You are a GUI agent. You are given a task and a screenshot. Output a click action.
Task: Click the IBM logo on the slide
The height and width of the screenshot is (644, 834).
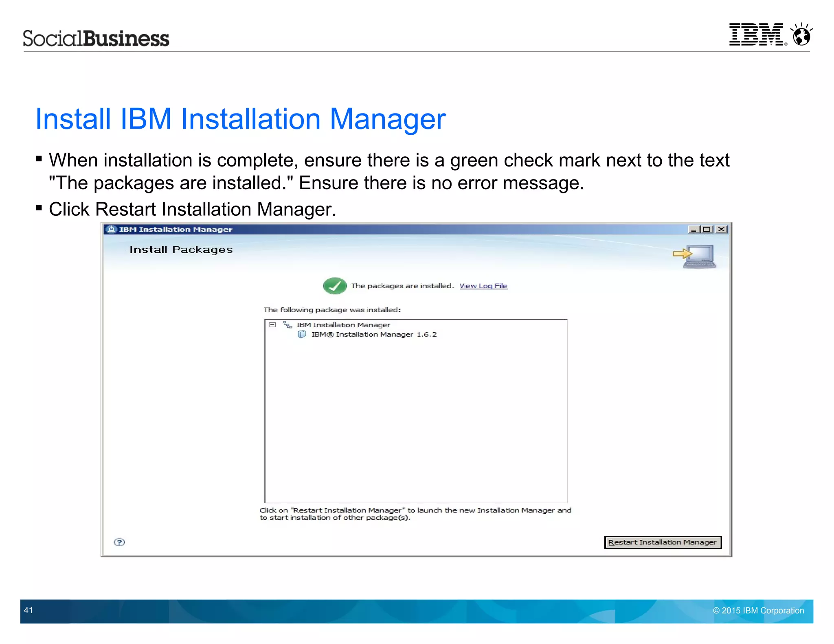[x=757, y=34]
